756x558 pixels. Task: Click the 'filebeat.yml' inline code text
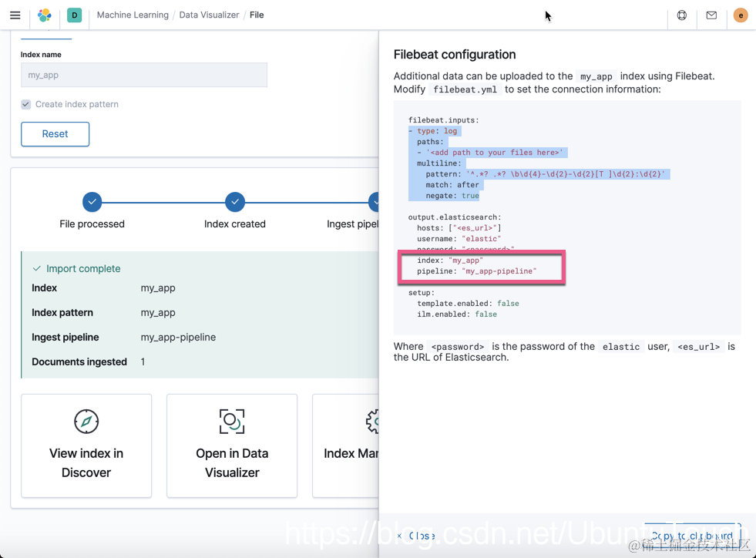(x=465, y=89)
